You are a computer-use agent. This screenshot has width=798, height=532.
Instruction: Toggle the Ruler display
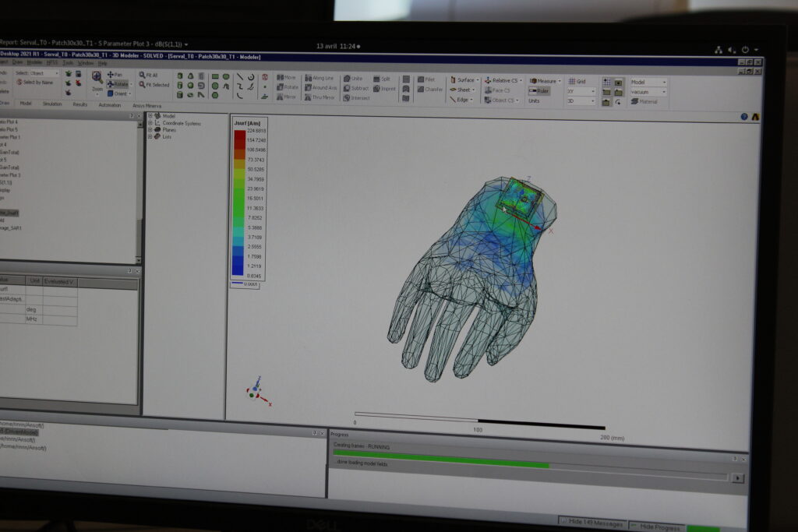pyautogui.click(x=538, y=91)
